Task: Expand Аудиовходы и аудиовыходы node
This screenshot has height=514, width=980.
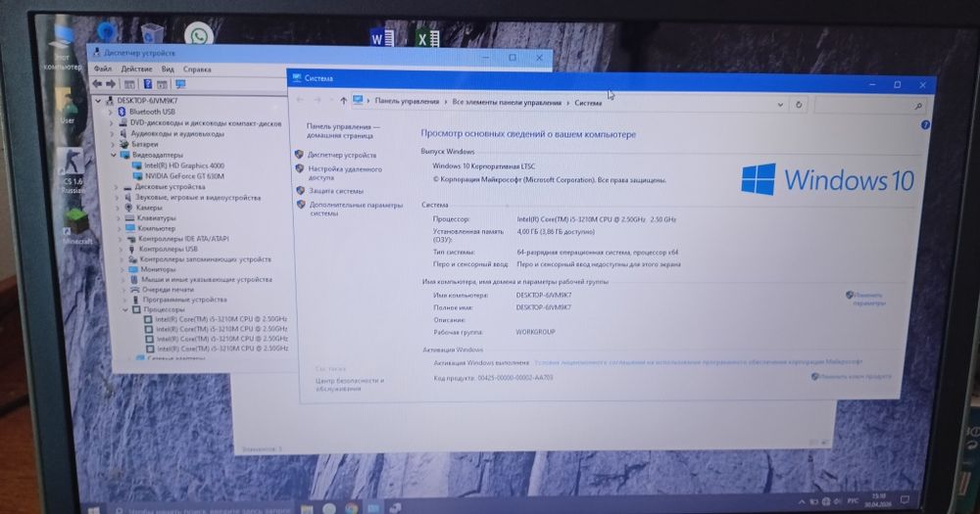Action: (112, 134)
